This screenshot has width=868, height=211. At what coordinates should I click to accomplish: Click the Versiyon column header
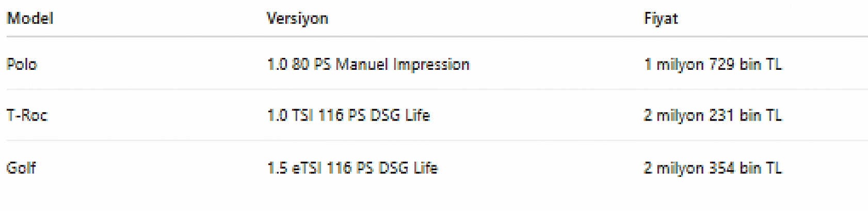point(297,19)
